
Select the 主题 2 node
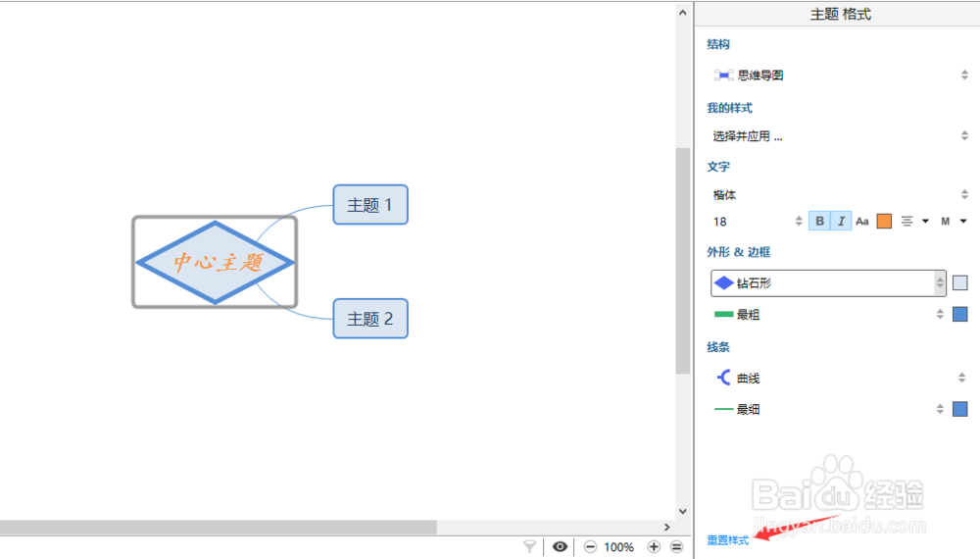click(x=370, y=319)
